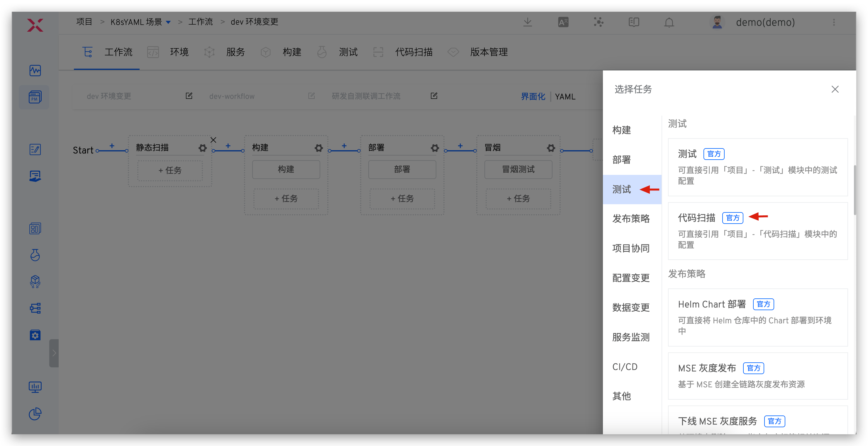The image size is (868, 446).
Task: Open the three-dot menu in the top right
Action: click(834, 22)
